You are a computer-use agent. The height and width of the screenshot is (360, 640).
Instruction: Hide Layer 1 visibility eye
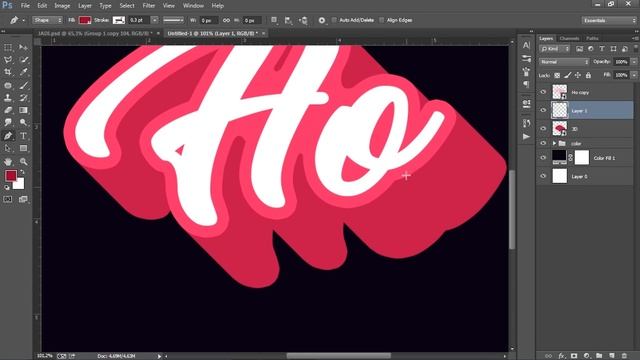[543, 111]
